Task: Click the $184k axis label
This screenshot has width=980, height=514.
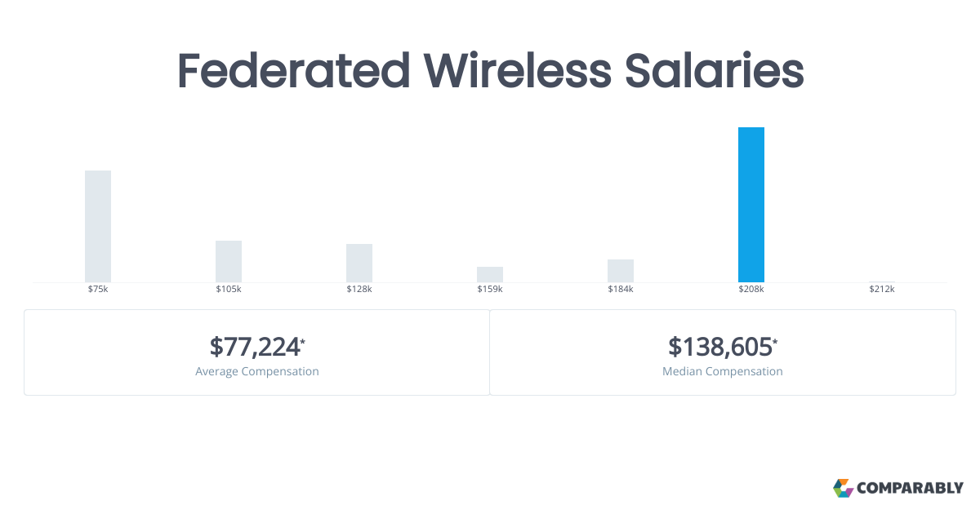Action: pyautogui.click(x=621, y=290)
